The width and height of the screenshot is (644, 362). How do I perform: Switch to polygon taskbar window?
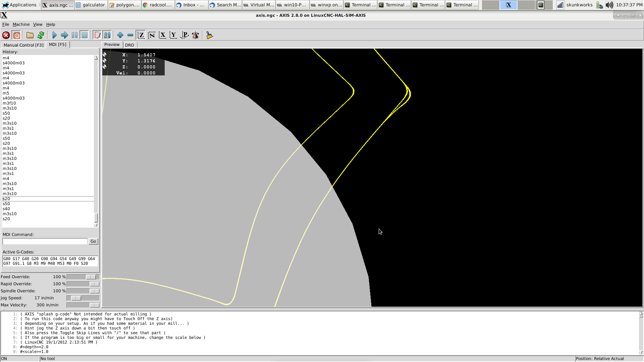pyautogui.click(x=124, y=5)
